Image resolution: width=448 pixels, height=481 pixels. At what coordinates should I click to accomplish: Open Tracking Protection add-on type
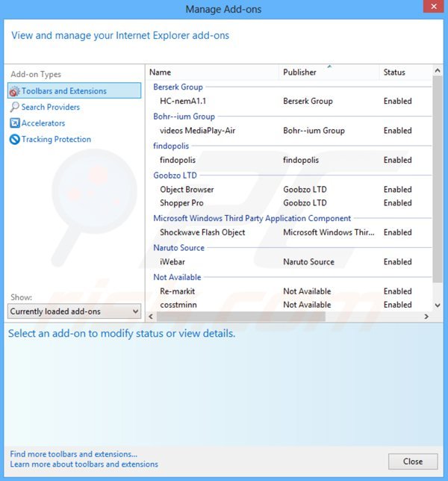(56, 139)
